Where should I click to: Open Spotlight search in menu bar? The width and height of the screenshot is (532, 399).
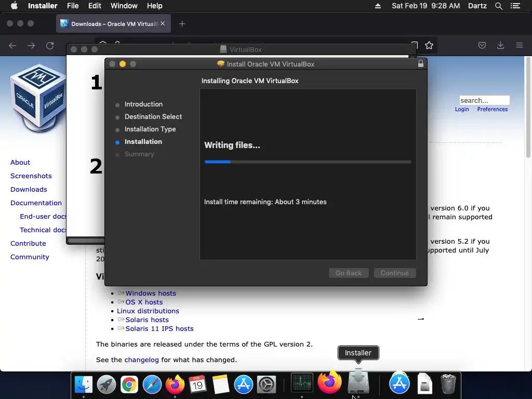click(x=498, y=6)
